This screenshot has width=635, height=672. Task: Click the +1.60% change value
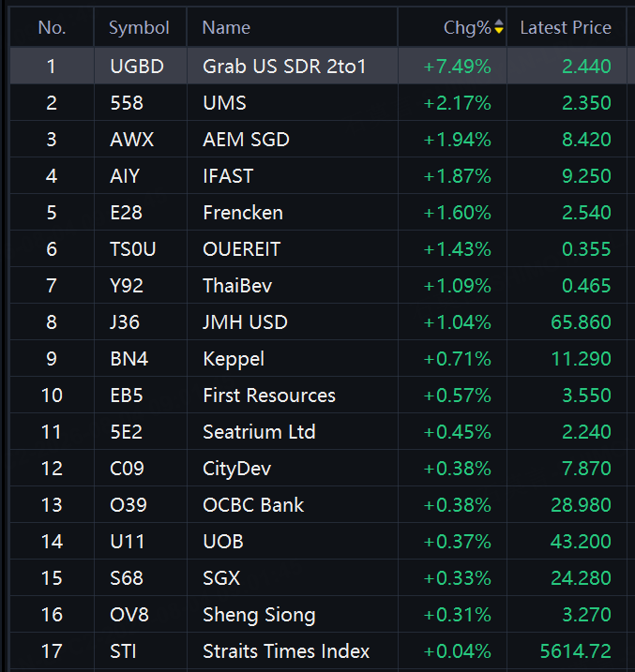(457, 213)
